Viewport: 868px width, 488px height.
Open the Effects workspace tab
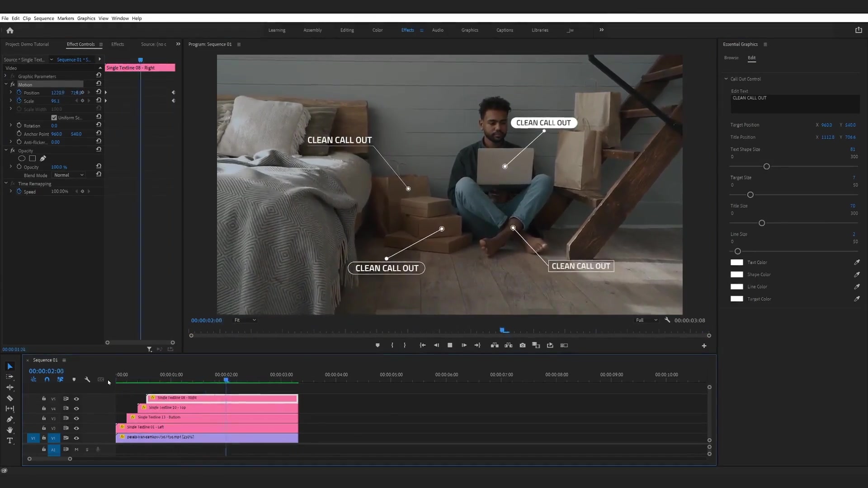tap(407, 30)
